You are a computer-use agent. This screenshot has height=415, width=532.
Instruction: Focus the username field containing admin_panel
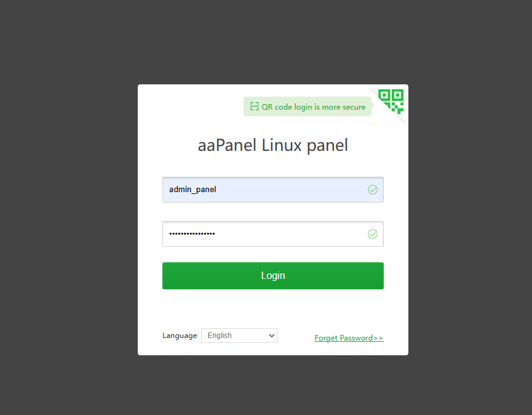point(273,190)
